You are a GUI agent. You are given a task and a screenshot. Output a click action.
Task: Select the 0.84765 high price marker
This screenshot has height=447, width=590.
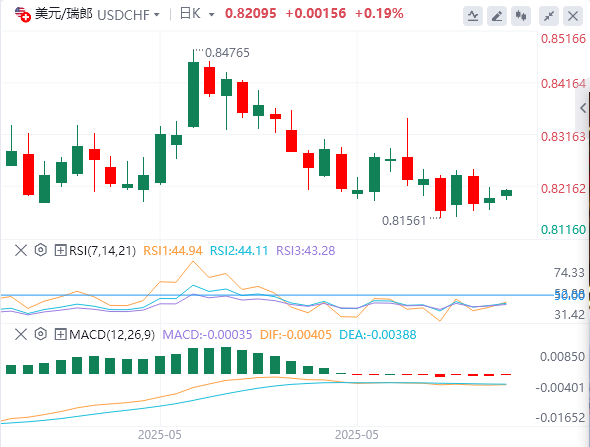point(227,53)
